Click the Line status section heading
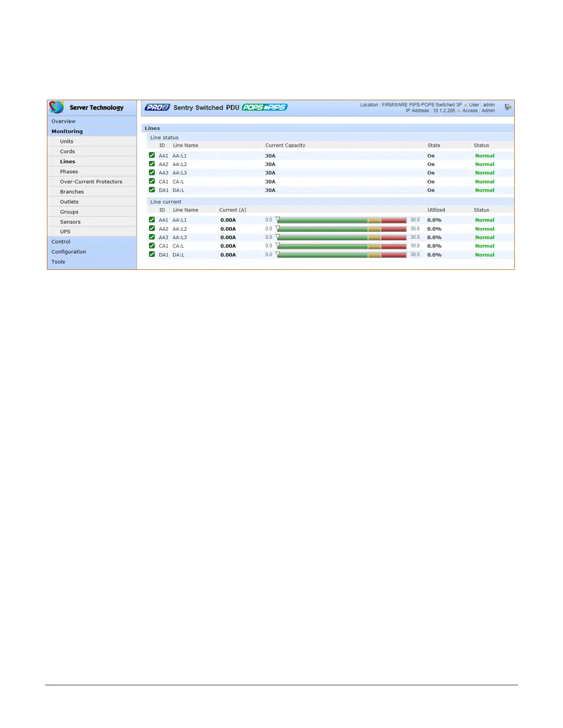This screenshot has width=563, height=728. point(164,137)
